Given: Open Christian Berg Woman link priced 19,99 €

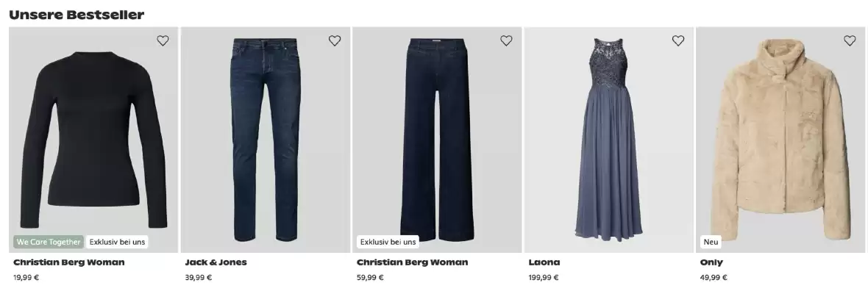Looking at the screenshot, I should (68, 262).
